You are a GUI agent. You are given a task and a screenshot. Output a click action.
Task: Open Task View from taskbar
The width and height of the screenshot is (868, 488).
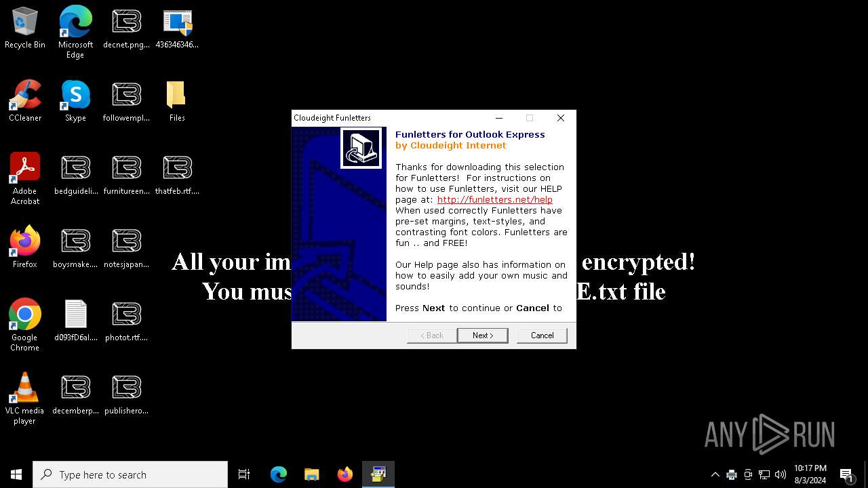click(x=244, y=474)
